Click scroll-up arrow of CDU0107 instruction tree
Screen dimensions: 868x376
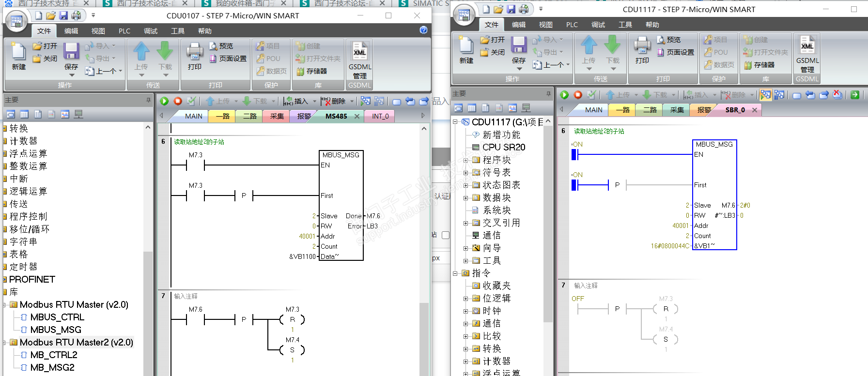tap(148, 127)
